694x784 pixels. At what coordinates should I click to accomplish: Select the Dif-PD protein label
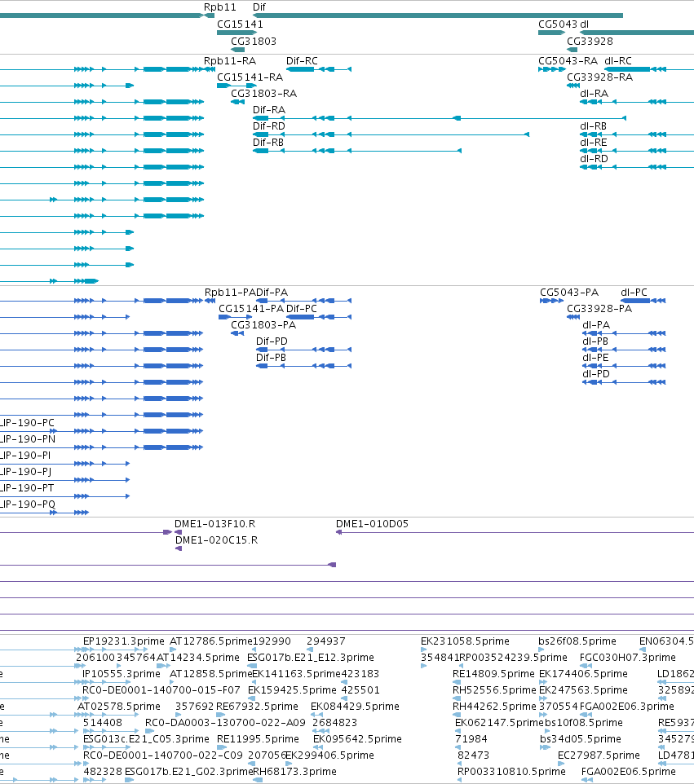[x=272, y=341]
